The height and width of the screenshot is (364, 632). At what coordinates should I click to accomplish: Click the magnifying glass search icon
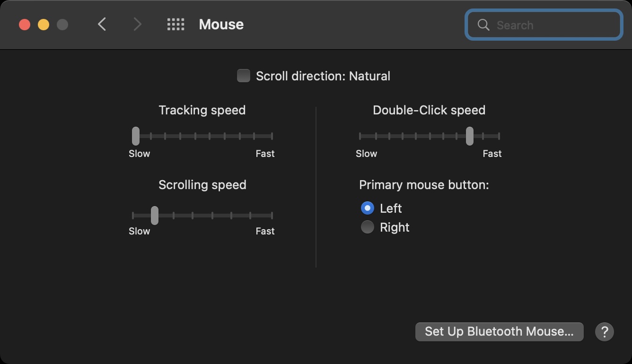pos(483,25)
